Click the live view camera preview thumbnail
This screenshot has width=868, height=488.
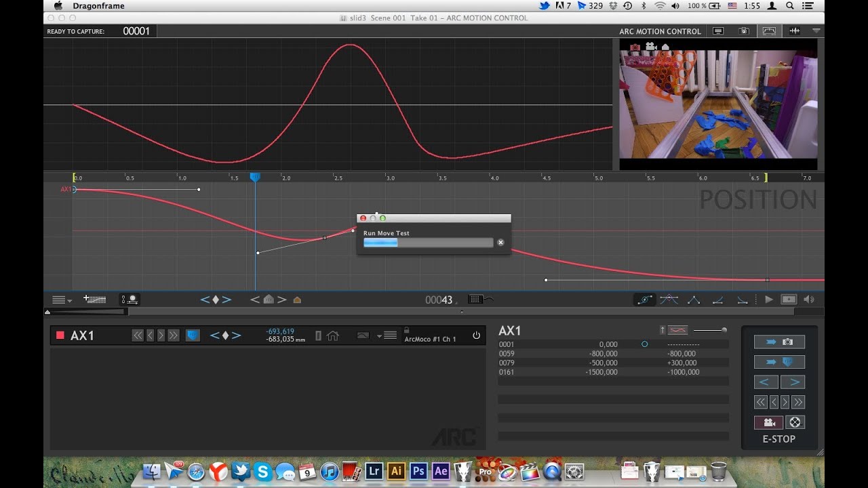coord(718,104)
